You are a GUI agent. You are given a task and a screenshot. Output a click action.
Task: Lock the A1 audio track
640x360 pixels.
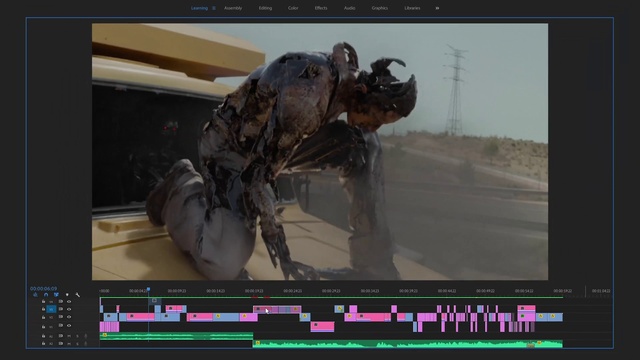43,336
